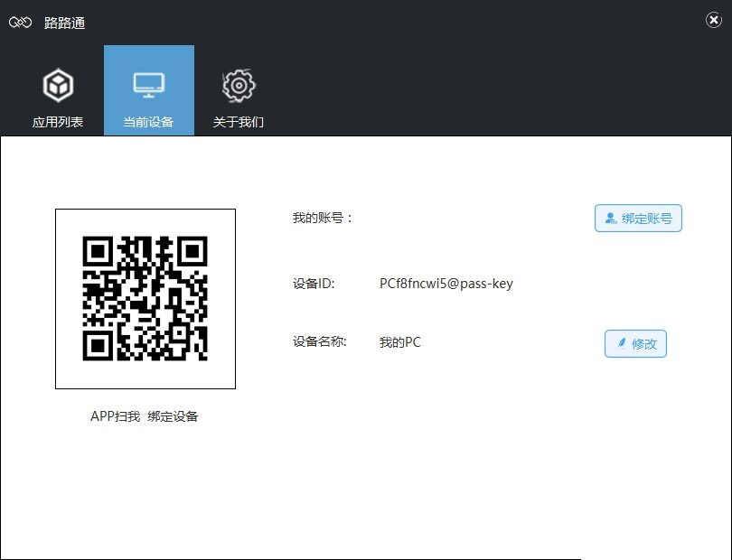Click the device ID PCf8fncwi5@pass-key

(445, 283)
